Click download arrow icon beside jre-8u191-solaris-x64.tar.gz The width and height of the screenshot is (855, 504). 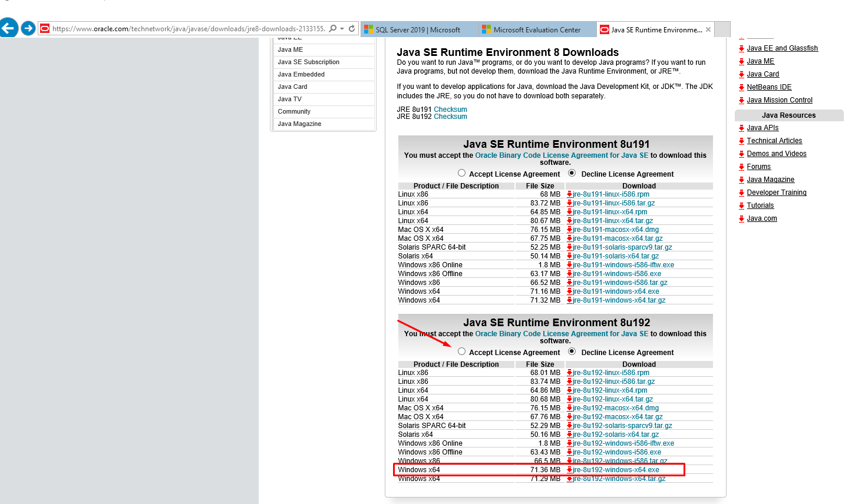[569, 256]
